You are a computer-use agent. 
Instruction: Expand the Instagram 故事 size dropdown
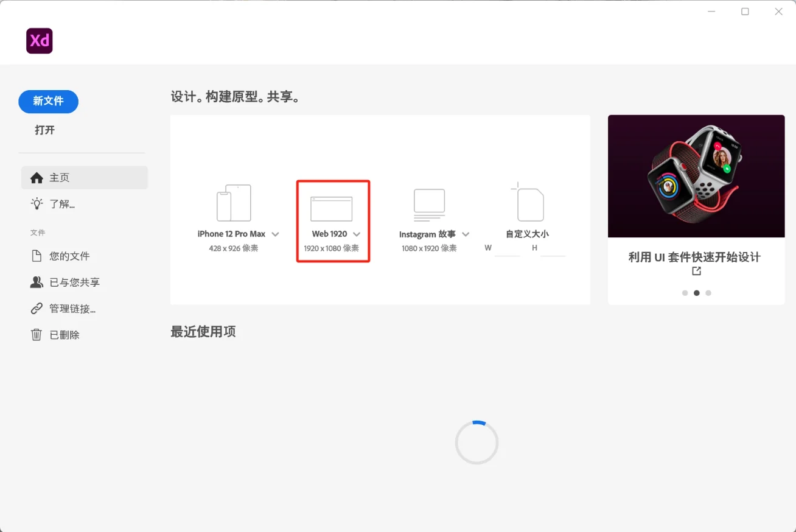pyautogui.click(x=466, y=234)
